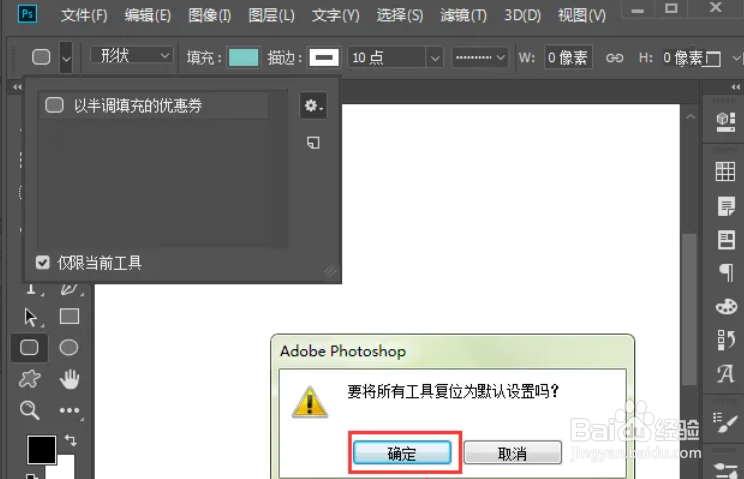744x479 pixels.
Task: Open the preset panel gear menu
Action: 313,105
